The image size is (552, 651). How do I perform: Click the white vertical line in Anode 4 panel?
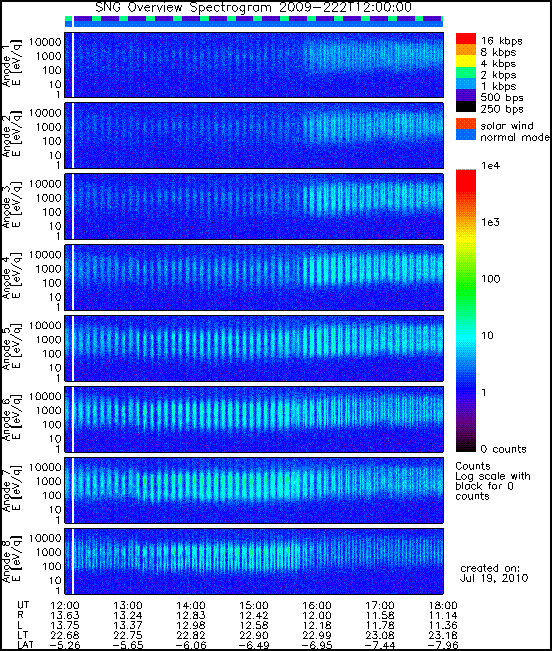(x=73, y=277)
